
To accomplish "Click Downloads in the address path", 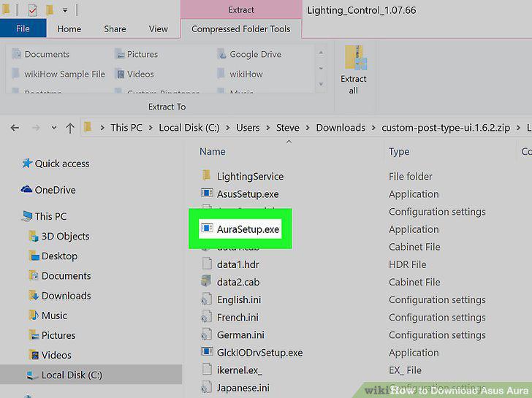I will coord(341,128).
